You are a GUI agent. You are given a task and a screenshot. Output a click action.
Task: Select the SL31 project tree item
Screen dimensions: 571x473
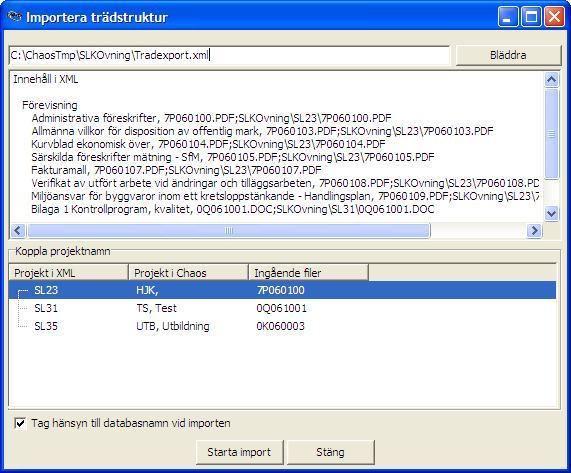(x=46, y=308)
